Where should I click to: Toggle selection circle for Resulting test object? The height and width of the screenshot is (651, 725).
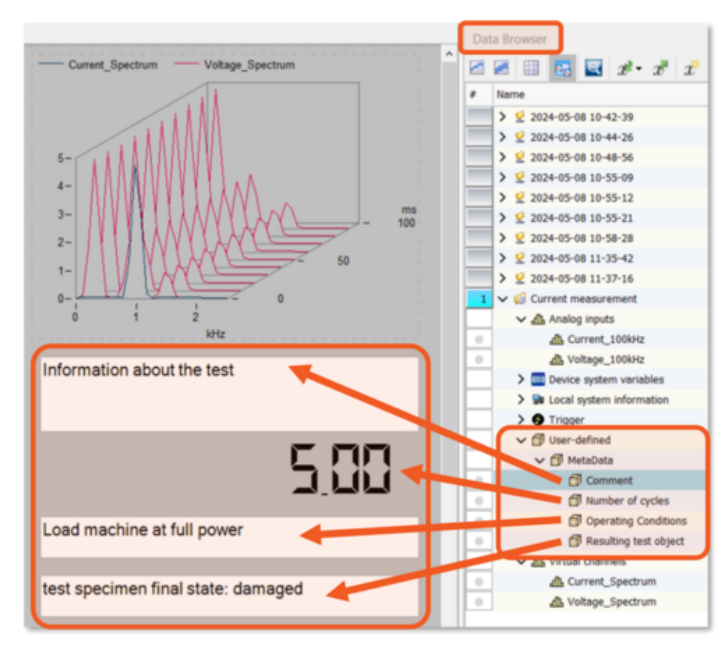click(479, 540)
